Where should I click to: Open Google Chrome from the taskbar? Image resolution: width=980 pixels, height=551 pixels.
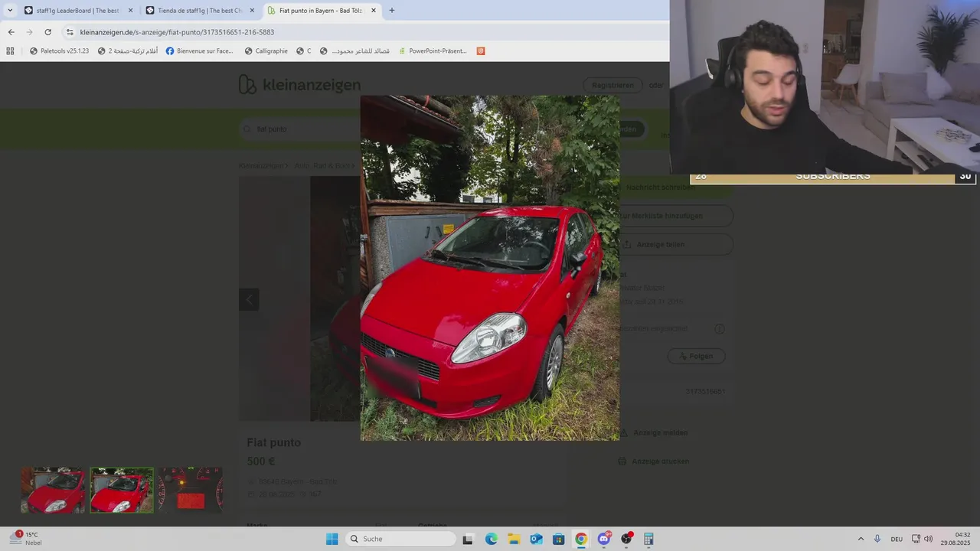[x=581, y=539]
